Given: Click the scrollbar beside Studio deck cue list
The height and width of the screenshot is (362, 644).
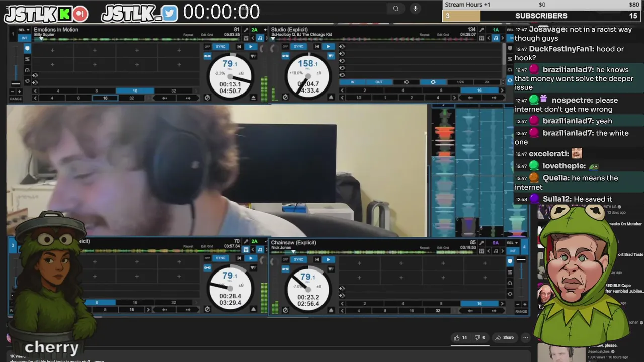Looking at the screenshot, I should (x=504, y=53).
